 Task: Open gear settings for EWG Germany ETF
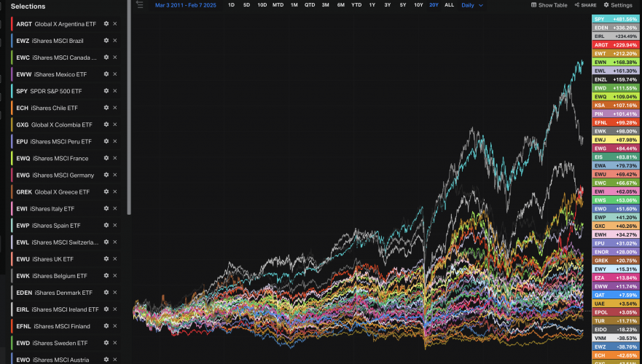[x=106, y=175]
